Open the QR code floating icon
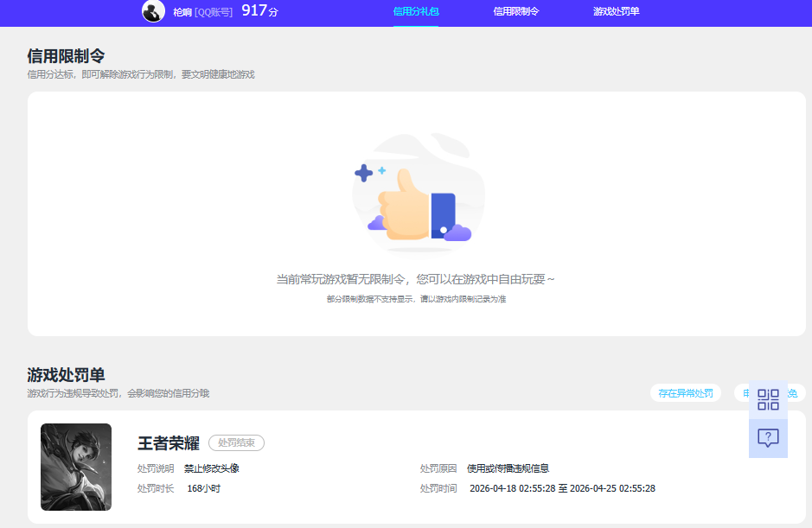This screenshot has height=528, width=812. click(768, 399)
